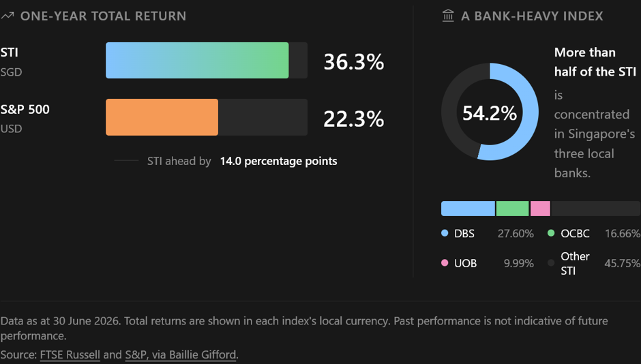Click the bank building icon in header
Viewport: 641px width, 364px height.
tap(448, 16)
